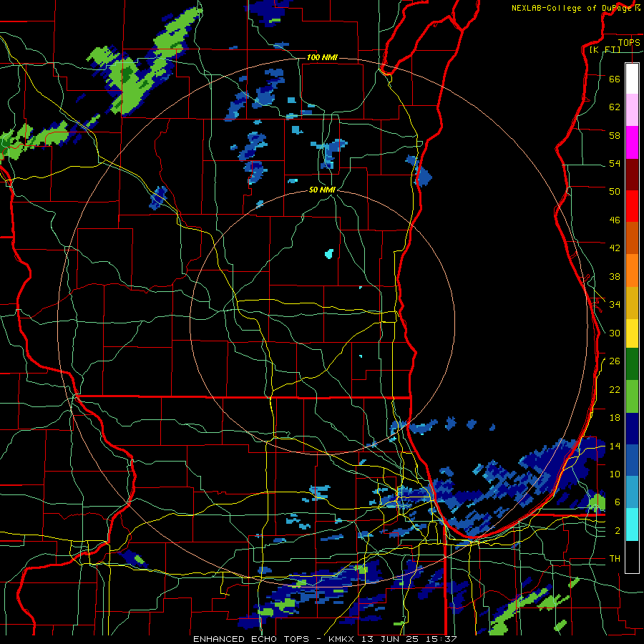Click the legend value 62

[x=615, y=107]
